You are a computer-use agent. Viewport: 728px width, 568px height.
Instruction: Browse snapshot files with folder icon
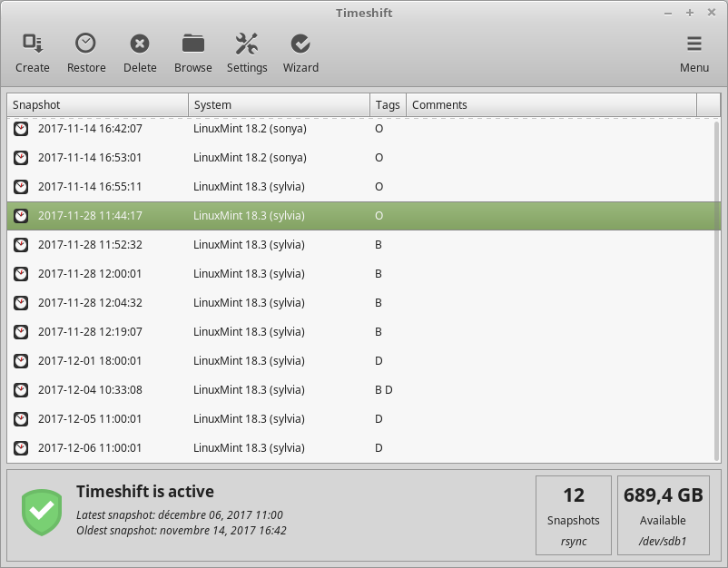click(x=193, y=44)
